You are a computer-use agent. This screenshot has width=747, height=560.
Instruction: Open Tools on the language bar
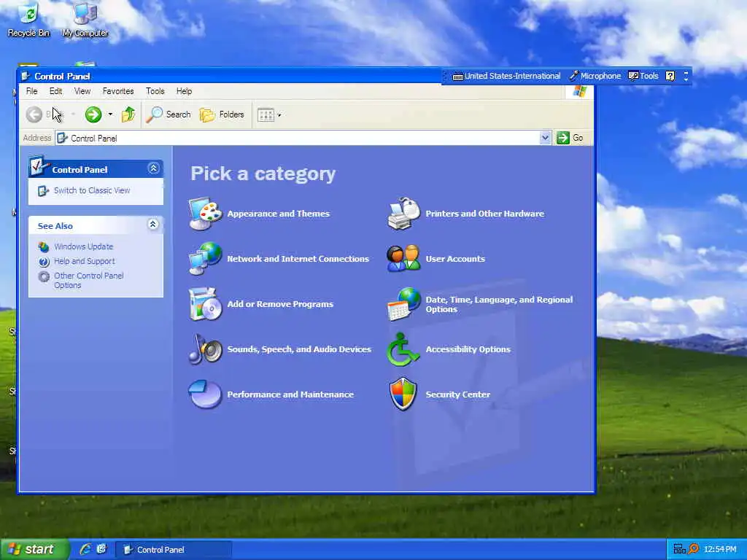pos(643,76)
